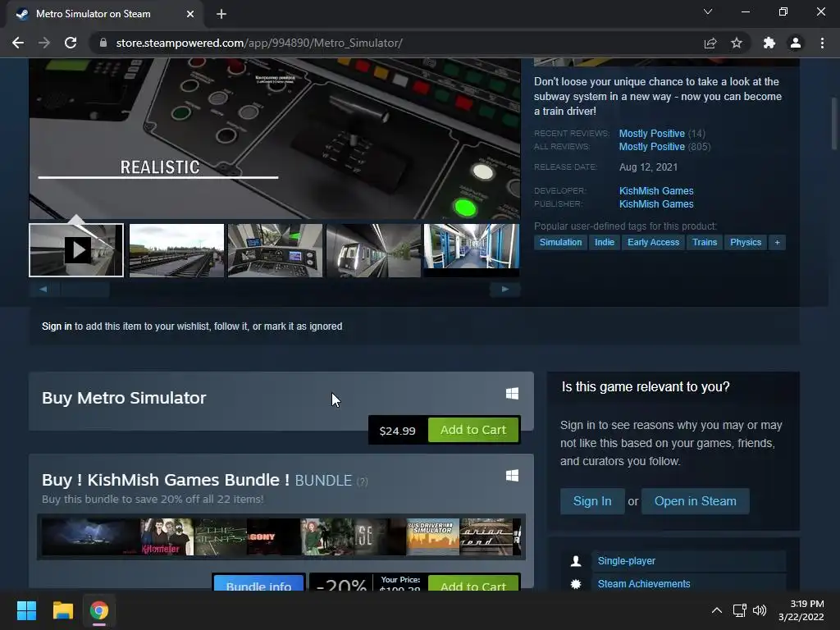Viewport: 840px width, 630px height.
Task: Open recent reviews Mostly Positive link
Action: coord(652,134)
